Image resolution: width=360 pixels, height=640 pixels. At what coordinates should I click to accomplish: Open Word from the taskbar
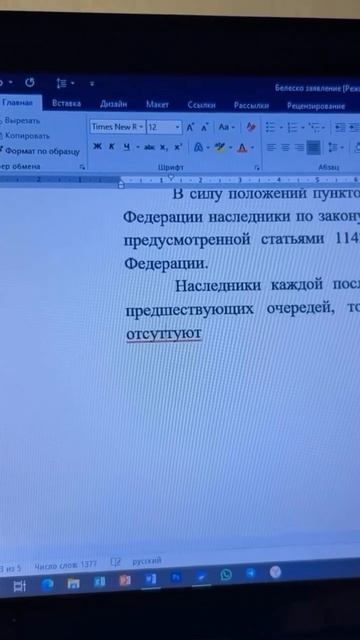click(150, 579)
